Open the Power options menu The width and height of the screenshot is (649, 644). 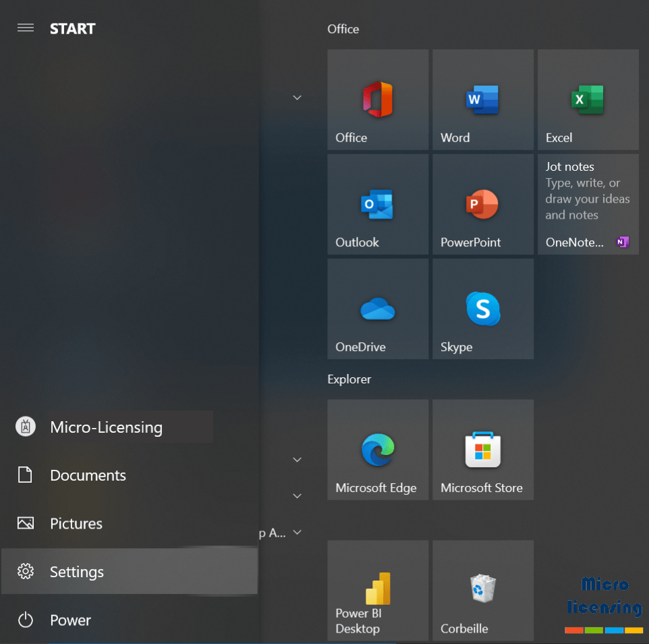point(129,620)
